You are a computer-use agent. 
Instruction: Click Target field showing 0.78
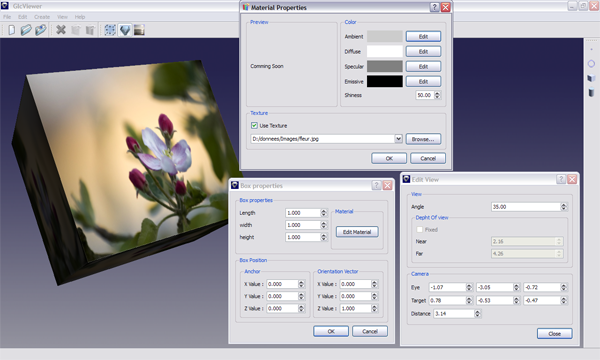click(x=447, y=300)
